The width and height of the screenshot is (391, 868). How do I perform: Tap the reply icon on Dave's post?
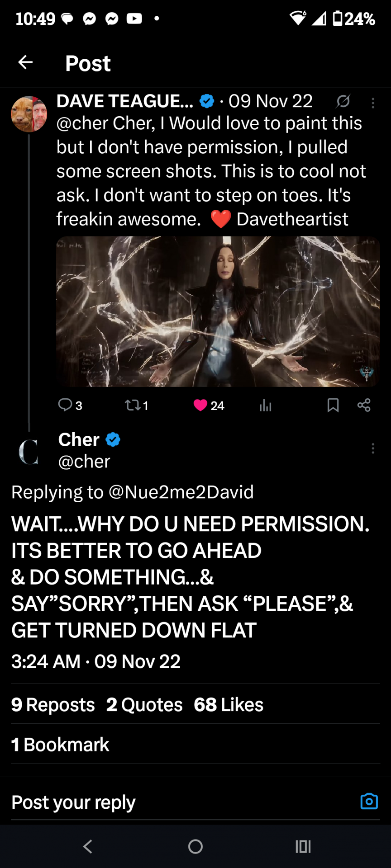coord(66,405)
